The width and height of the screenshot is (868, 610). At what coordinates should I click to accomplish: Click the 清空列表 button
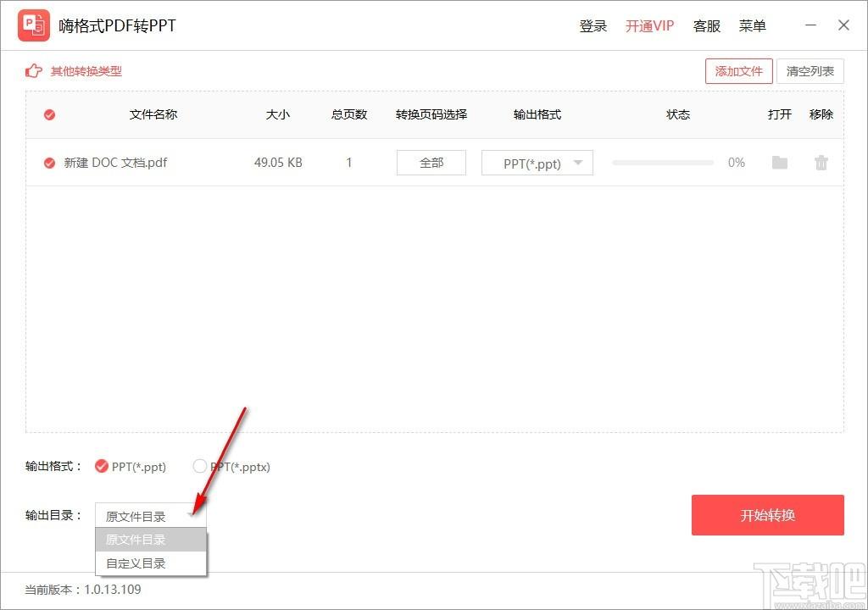point(810,71)
